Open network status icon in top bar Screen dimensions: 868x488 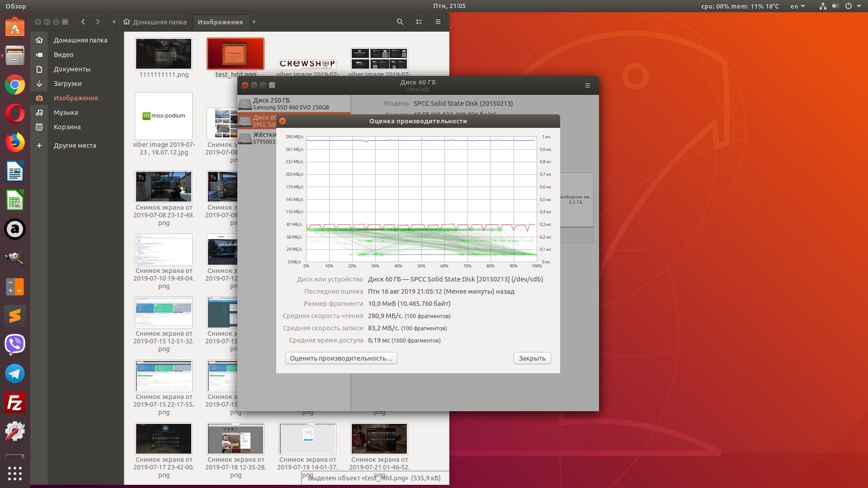click(823, 6)
